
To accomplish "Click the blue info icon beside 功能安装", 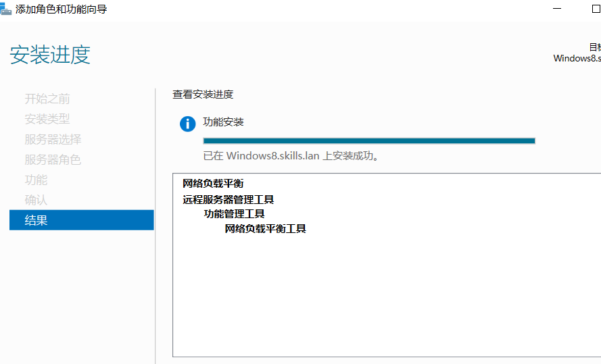I will pyautogui.click(x=187, y=124).
